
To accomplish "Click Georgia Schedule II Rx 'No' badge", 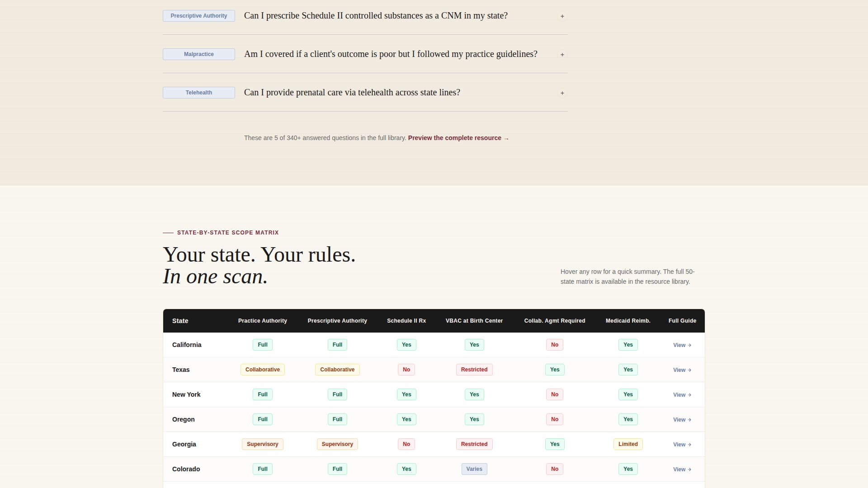I will tap(406, 444).
